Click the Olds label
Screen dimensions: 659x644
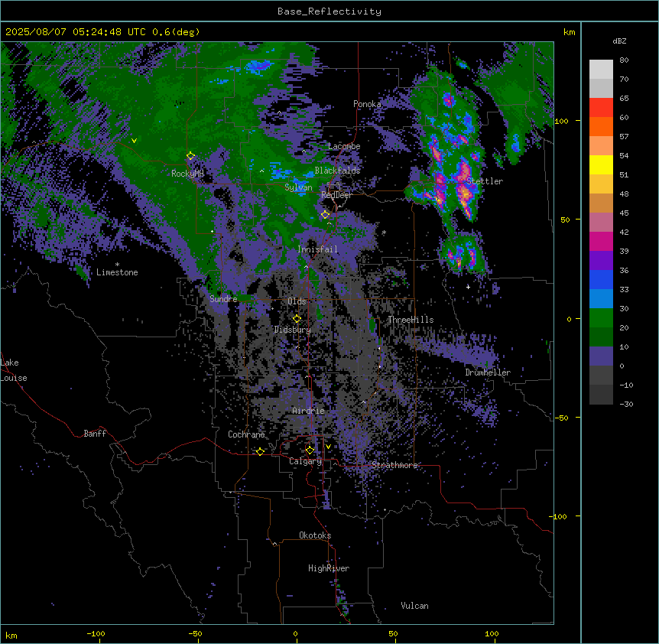(297, 301)
